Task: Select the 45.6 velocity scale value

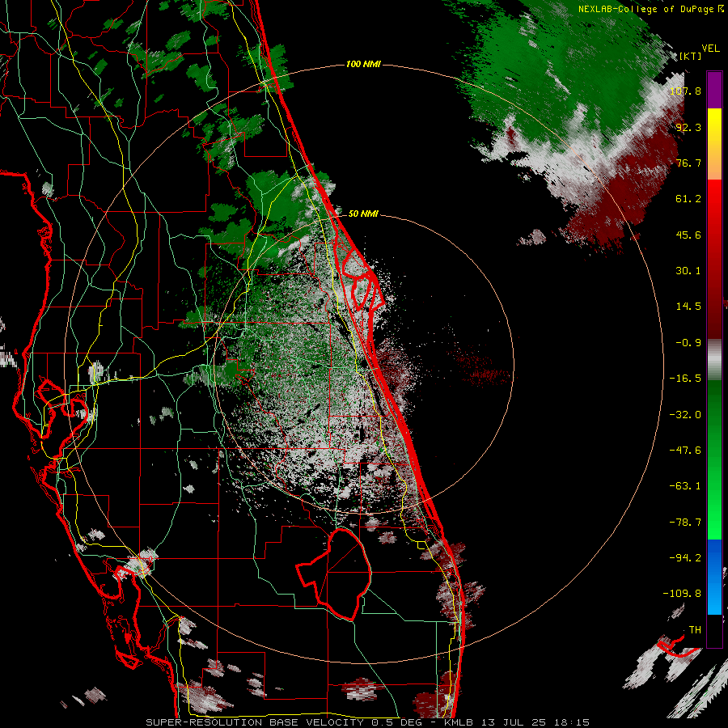Action: coord(688,235)
